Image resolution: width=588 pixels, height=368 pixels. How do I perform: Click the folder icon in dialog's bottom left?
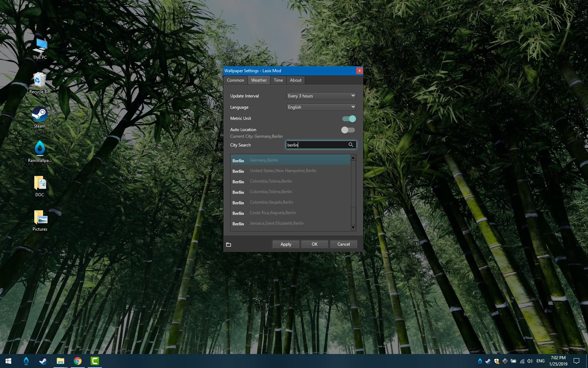click(229, 245)
